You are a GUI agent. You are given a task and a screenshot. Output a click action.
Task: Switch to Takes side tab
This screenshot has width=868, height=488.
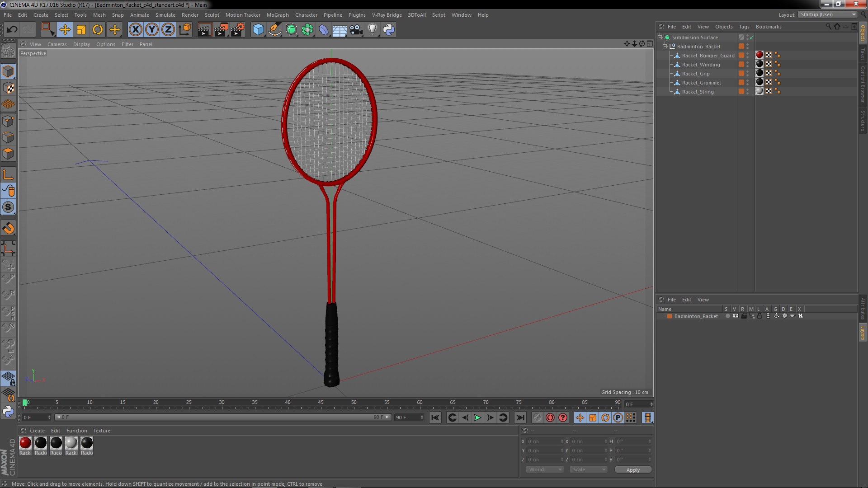863,54
